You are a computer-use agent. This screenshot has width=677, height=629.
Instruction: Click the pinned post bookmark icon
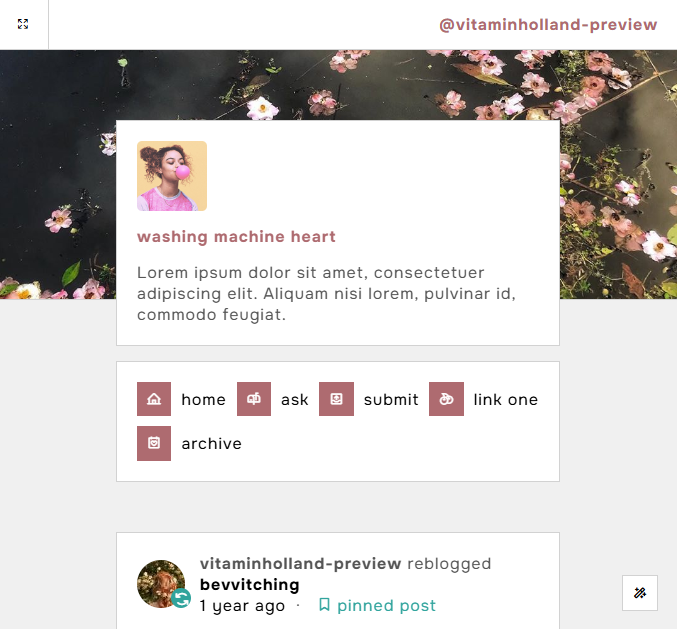(x=324, y=605)
